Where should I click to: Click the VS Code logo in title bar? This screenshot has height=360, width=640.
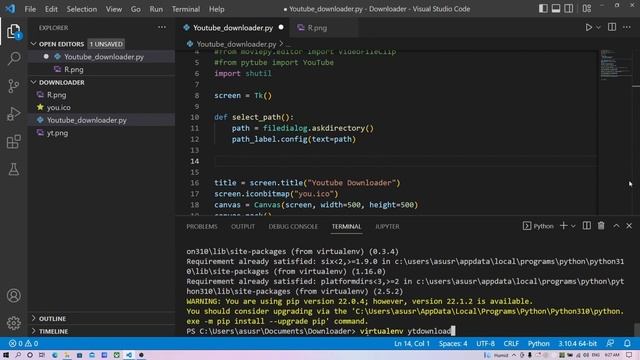pos(10,9)
